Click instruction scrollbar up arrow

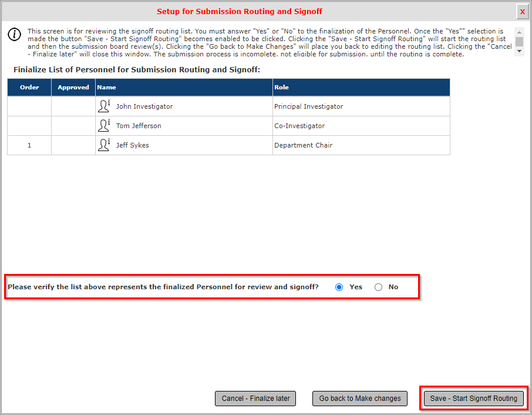(x=519, y=32)
